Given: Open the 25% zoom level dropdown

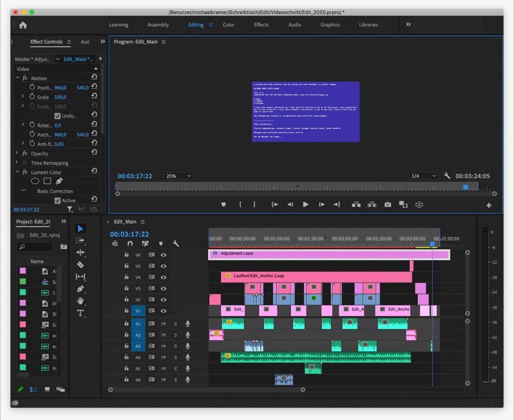Looking at the screenshot, I should pyautogui.click(x=178, y=176).
